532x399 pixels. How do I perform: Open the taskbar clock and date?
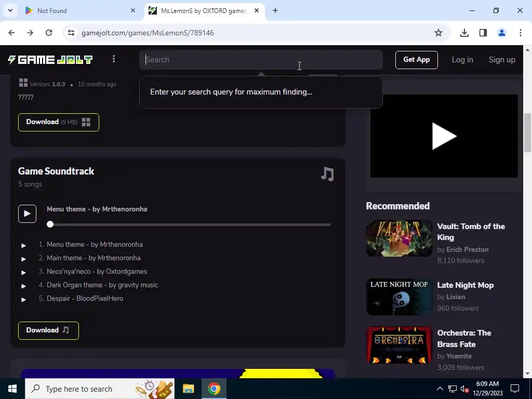pos(487,389)
